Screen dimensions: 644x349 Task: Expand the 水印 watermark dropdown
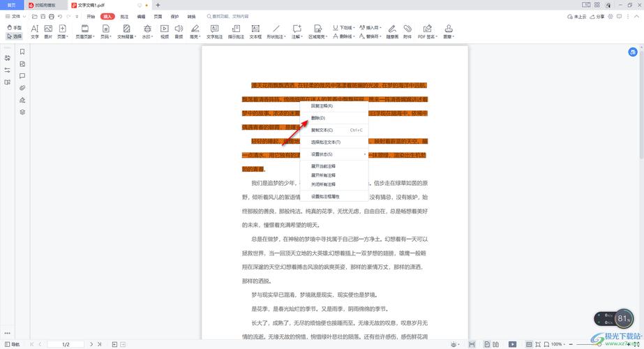(147, 32)
